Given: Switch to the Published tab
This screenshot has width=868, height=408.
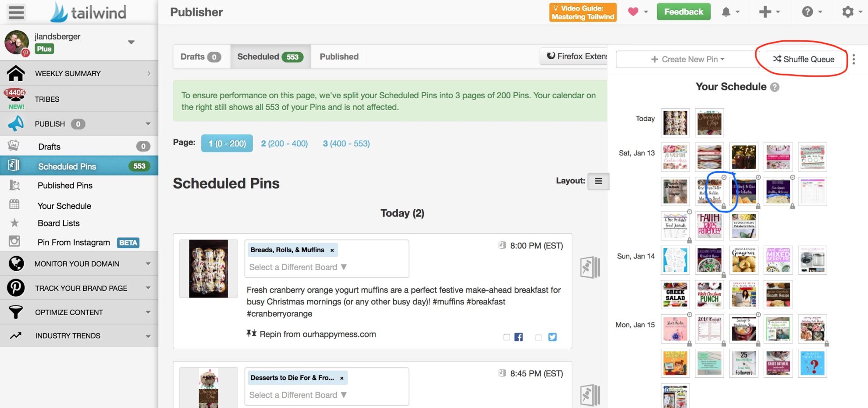Looking at the screenshot, I should click(x=339, y=57).
